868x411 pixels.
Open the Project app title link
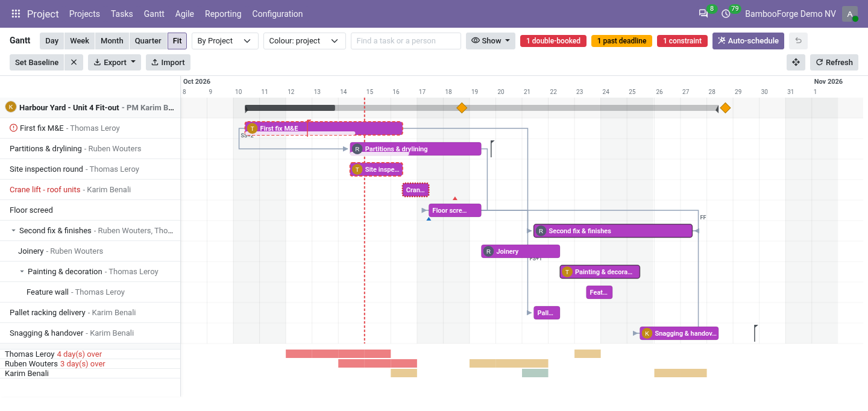pyautogui.click(x=43, y=14)
